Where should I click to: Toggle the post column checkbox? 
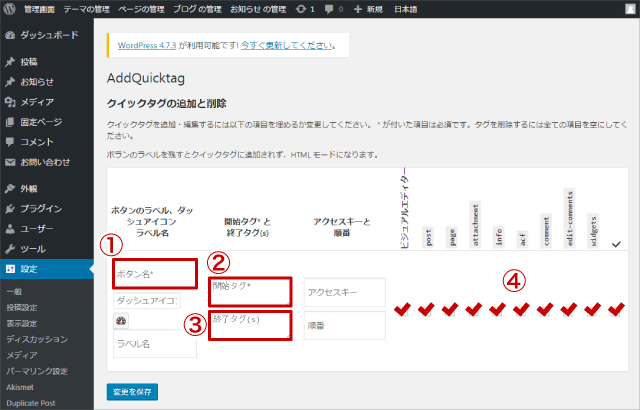426,309
